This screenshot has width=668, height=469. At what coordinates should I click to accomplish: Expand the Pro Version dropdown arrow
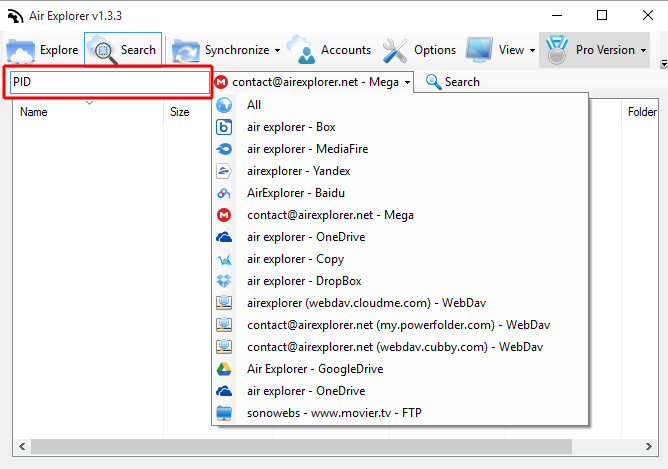coord(643,50)
